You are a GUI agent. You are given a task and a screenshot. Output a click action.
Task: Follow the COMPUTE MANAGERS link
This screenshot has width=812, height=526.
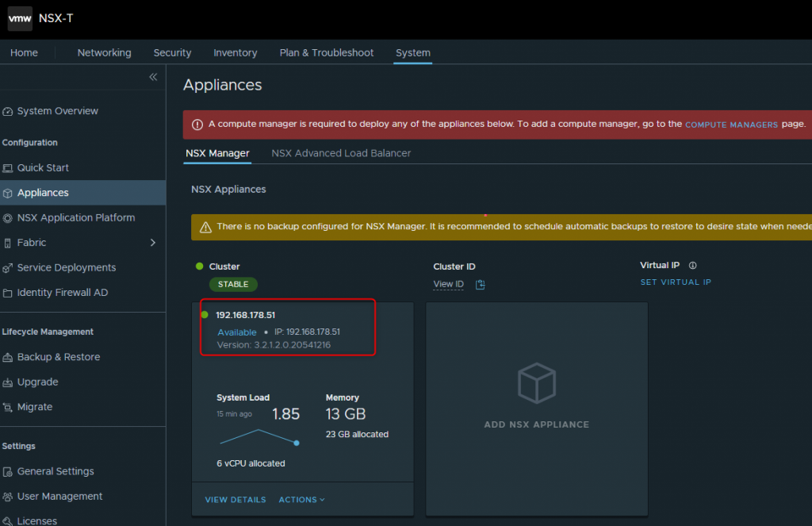click(731, 125)
